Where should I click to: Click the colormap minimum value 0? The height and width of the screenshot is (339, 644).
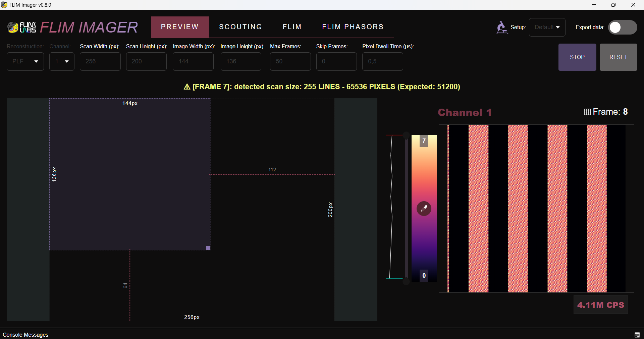click(424, 276)
